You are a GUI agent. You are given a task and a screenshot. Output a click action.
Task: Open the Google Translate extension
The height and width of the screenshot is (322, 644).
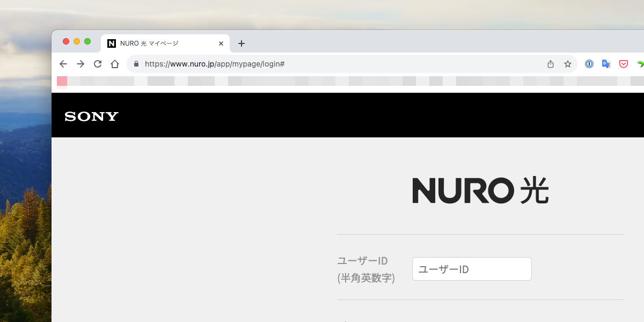[x=606, y=63]
